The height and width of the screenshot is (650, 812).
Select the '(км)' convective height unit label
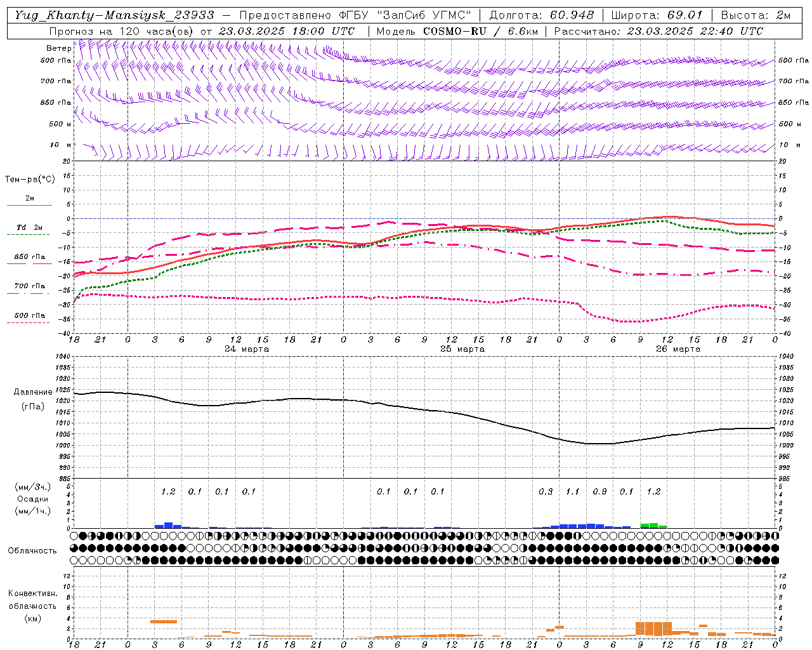pos(33,618)
